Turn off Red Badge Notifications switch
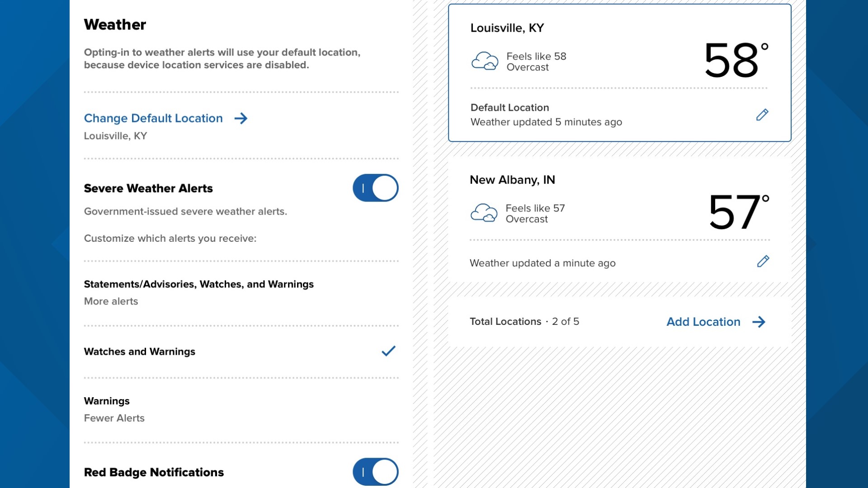The image size is (868, 488). tap(376, 472)
